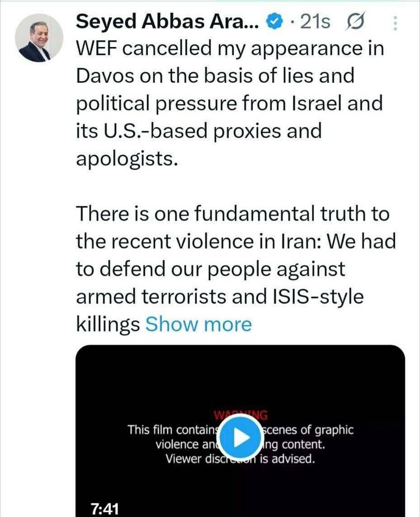Click the slashed-circle Grok icon beside timestamp
This screenshot has width=420, height=517.
tap(355, 22)
